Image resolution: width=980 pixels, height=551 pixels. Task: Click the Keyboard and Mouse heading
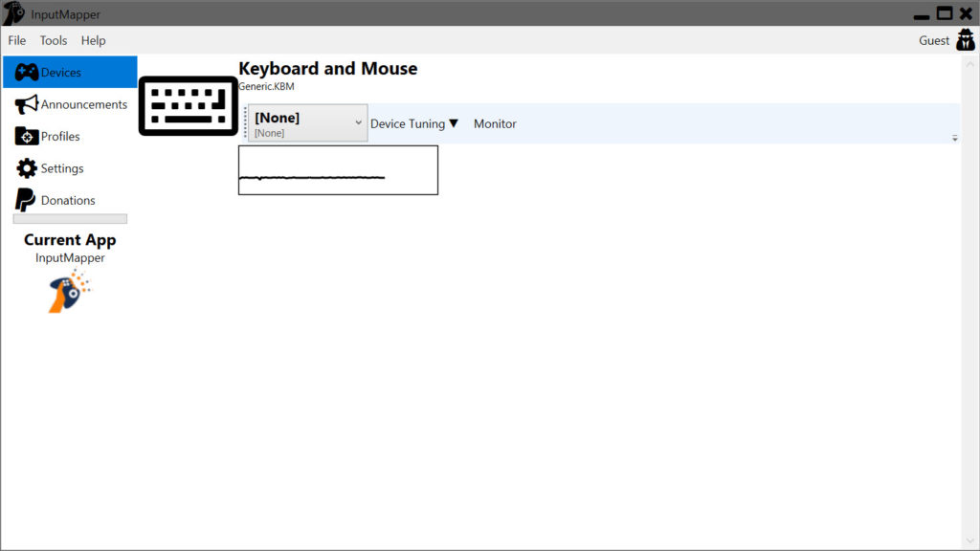tap(327, 68)
